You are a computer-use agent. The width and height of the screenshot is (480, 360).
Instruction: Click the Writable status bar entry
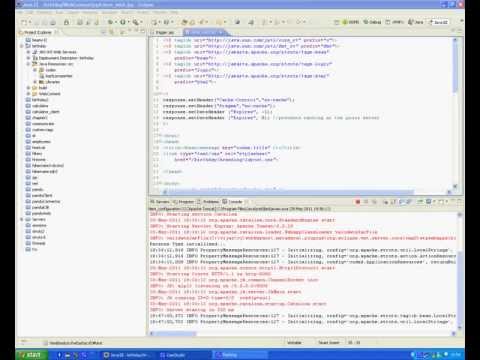pos(294,343)
